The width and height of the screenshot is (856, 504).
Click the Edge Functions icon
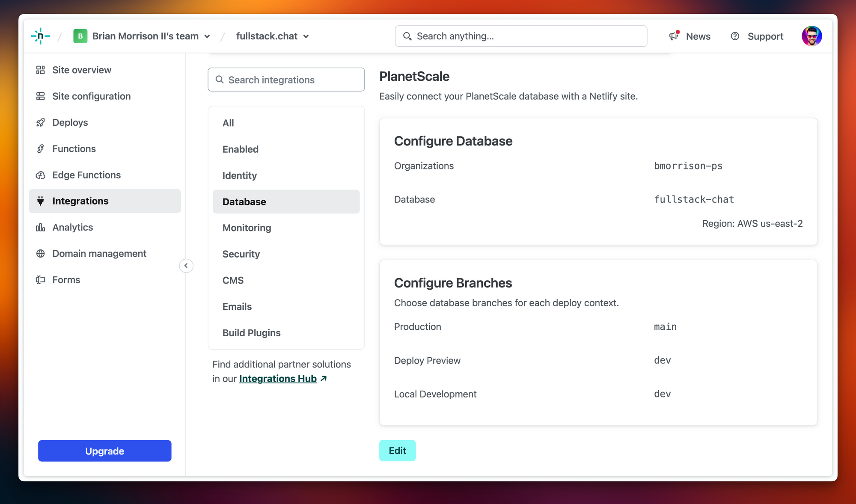tap(41, 175)
